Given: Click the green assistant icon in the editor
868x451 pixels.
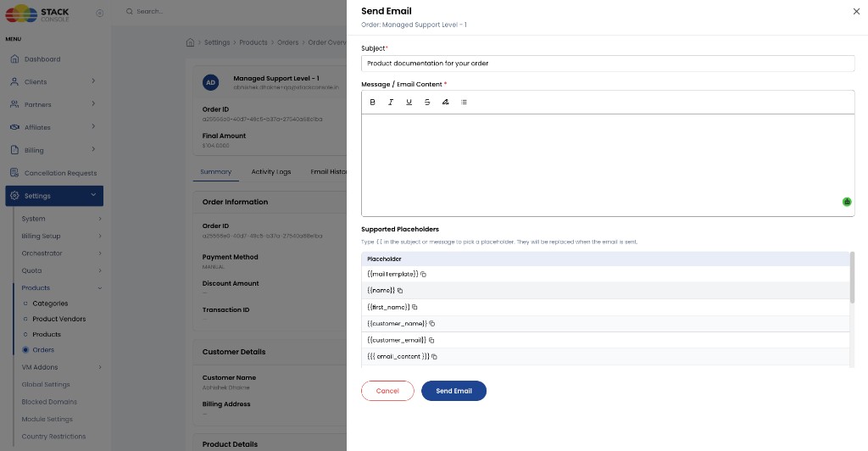Looking at the screenshot, I should tap(847, 202).
